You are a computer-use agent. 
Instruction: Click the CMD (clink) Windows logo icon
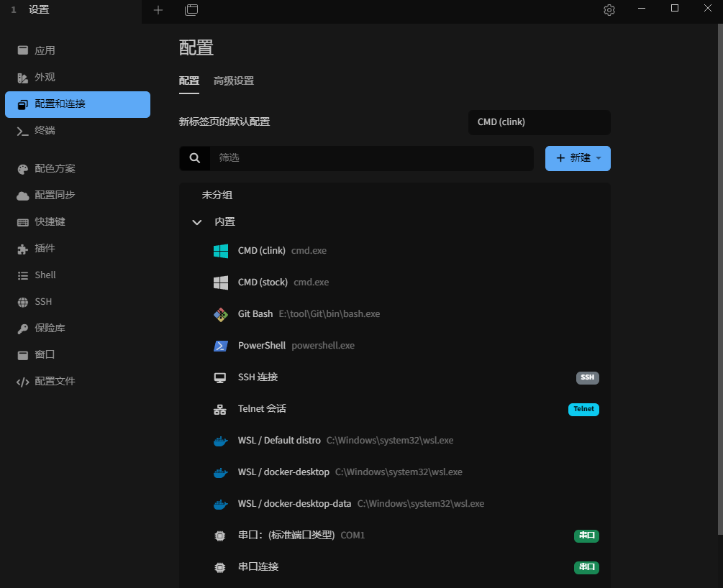point(221,251)
